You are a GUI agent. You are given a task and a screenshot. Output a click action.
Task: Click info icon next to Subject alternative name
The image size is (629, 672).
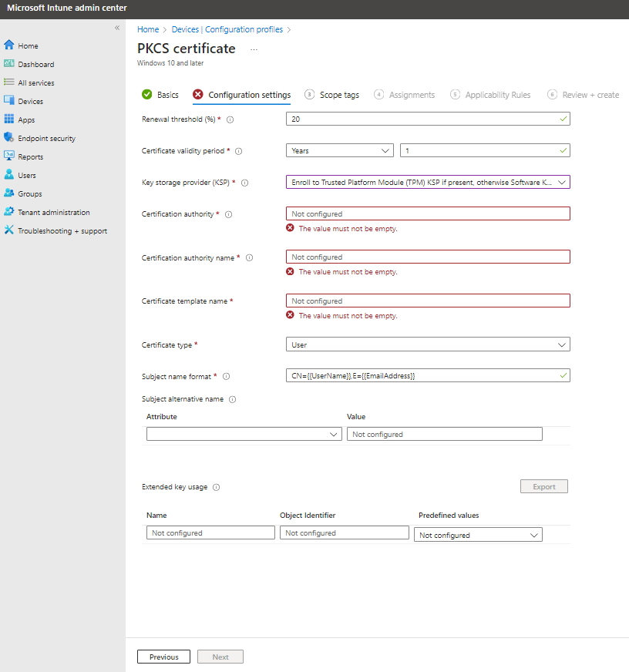(x=232, y=399)
